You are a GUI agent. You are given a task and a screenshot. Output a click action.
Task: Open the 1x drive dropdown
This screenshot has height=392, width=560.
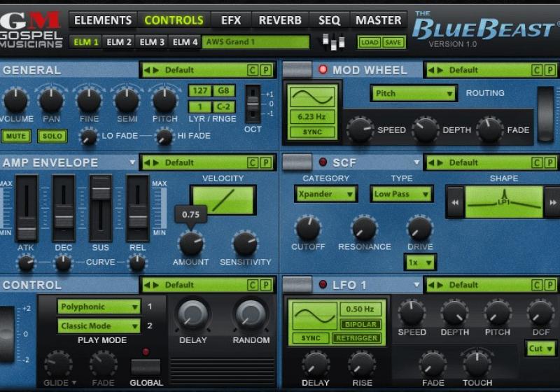pos(420,262)
